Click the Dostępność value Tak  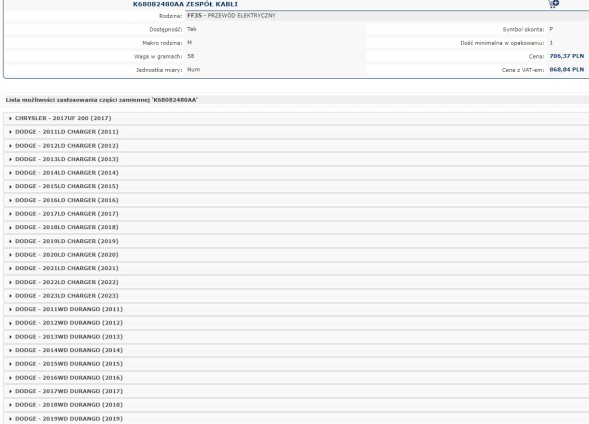coord(192,29)
